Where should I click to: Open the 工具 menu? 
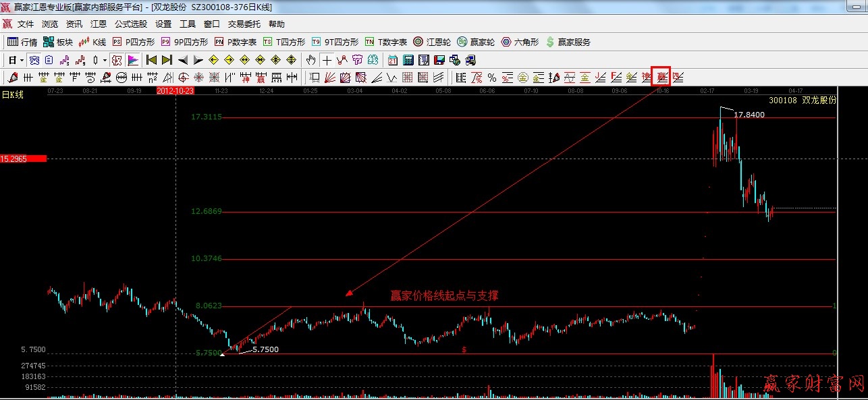click(188, 24)
